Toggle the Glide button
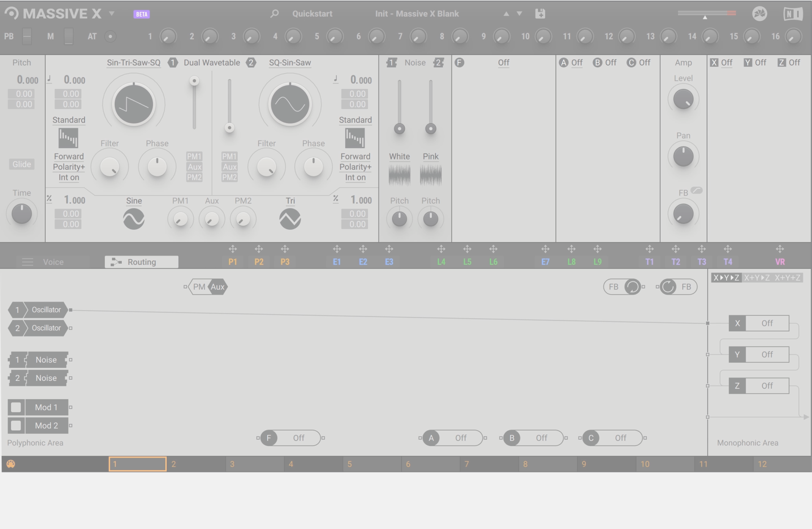 coord(22,164)
